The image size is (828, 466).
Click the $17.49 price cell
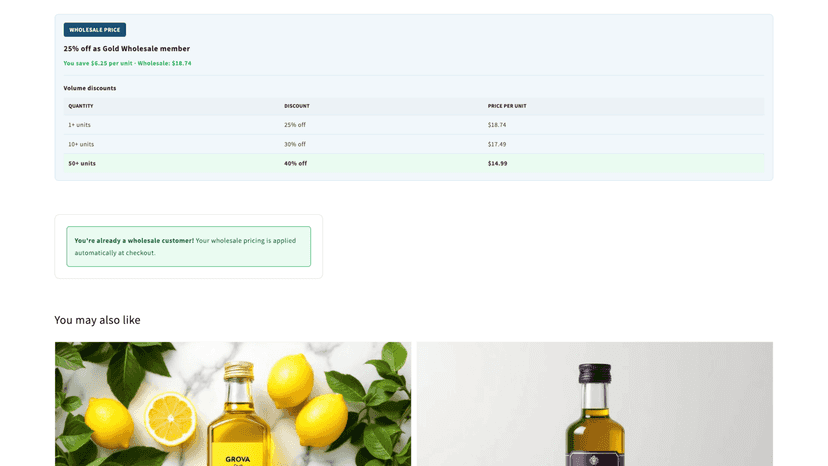[x=497, y=144]
